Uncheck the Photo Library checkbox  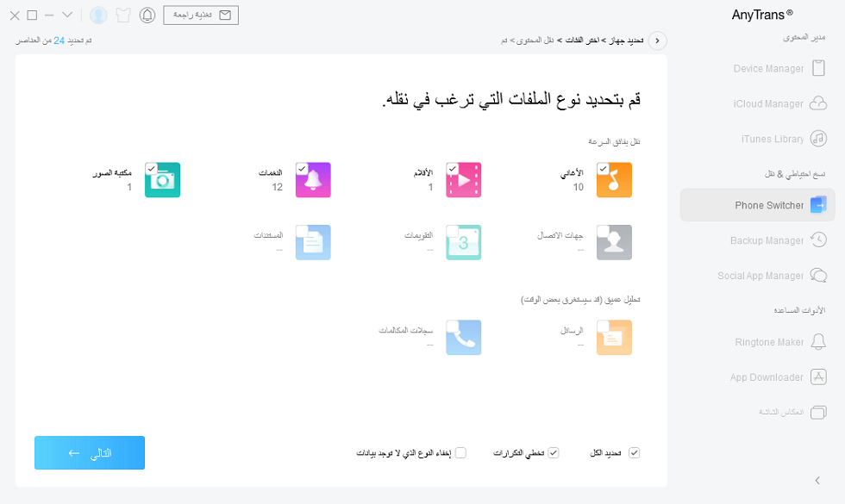click(152, 169)
